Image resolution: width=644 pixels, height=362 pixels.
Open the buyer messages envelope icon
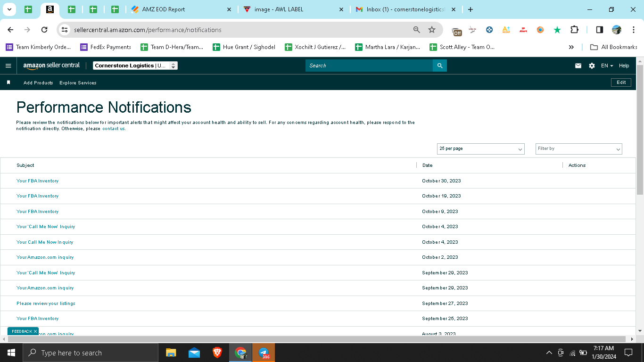(578, 66)
